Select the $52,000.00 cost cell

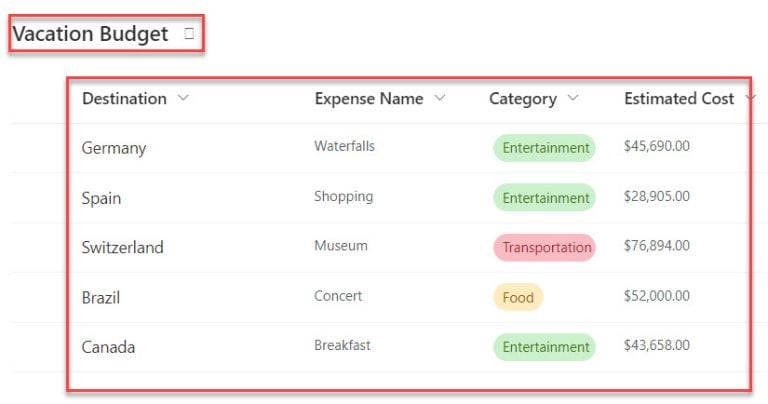pyautogui.click(x=656, y=296)
